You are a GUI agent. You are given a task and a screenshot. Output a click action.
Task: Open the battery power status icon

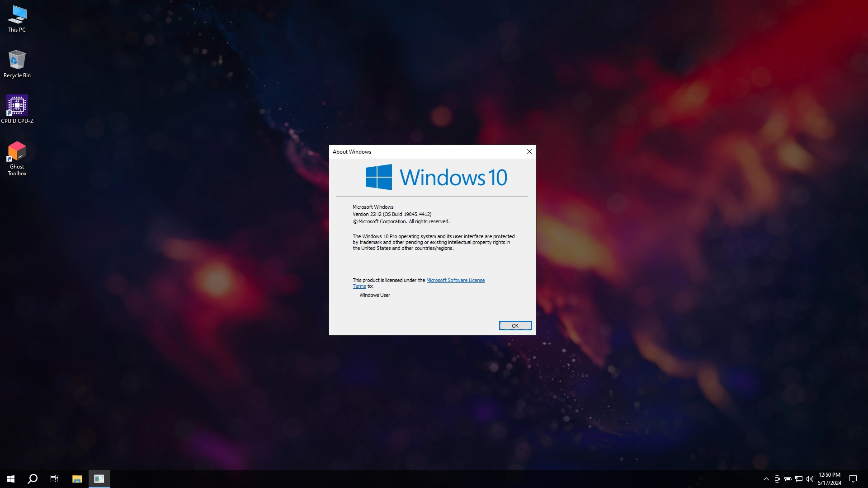click(788, 479)
